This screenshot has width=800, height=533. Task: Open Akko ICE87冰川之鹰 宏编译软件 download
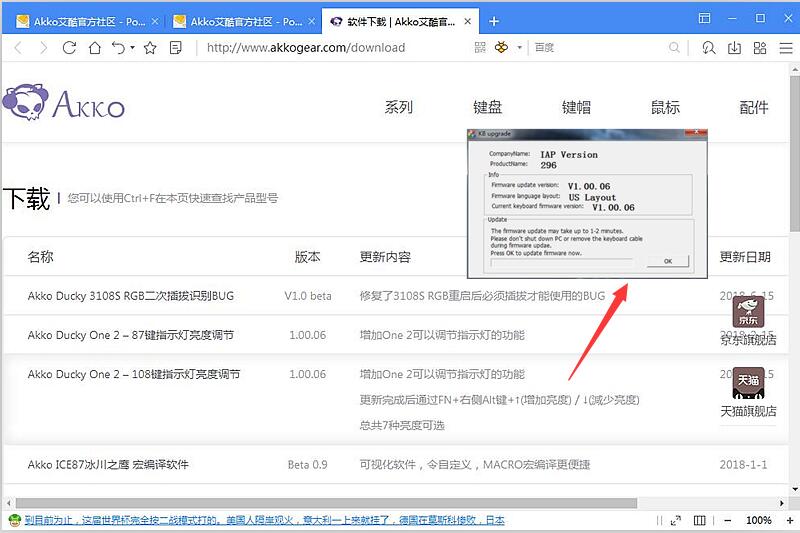[x=108, y=465]
